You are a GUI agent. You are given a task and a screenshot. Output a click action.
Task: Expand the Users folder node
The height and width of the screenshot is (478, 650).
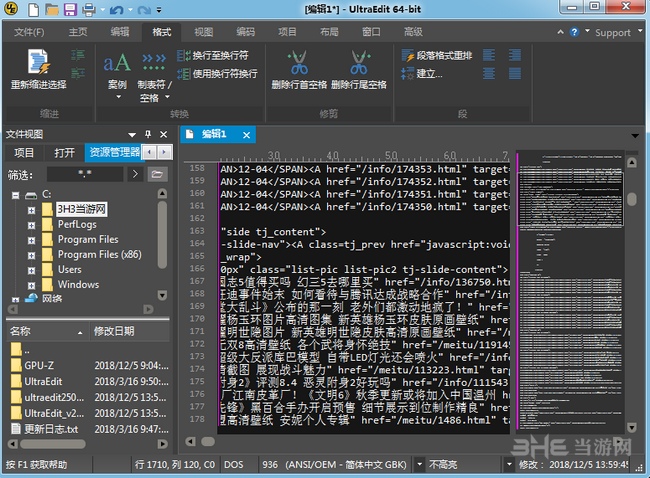(31, 270)
